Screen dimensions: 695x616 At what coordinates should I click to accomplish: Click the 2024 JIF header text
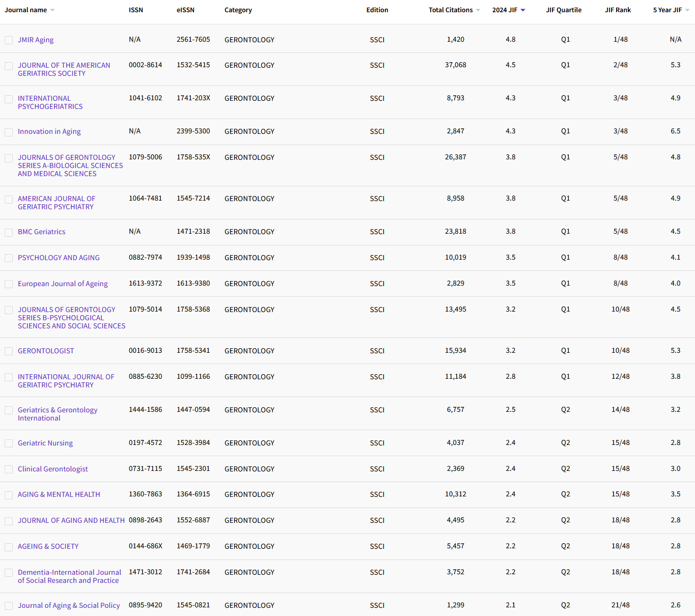pos(505,10)
